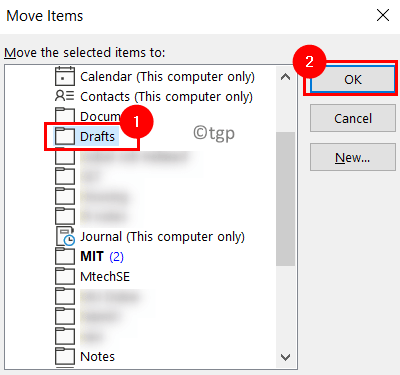400x375 pixels.
Task: Choose the Notes folder
Action: (97, 356)
